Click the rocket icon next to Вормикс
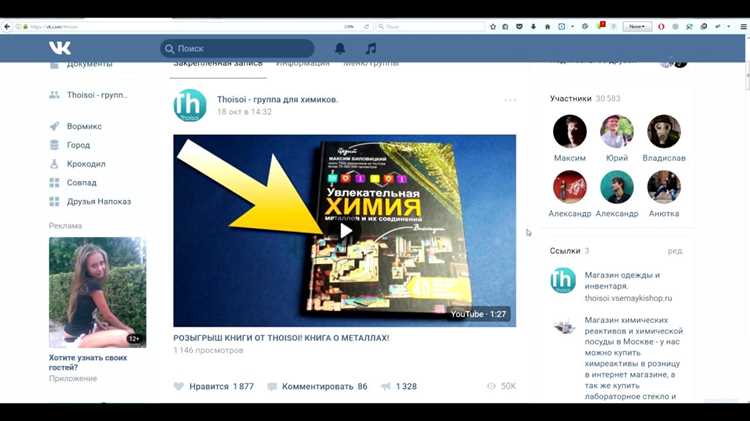This screenshot has height=421, width=750. 55,126
